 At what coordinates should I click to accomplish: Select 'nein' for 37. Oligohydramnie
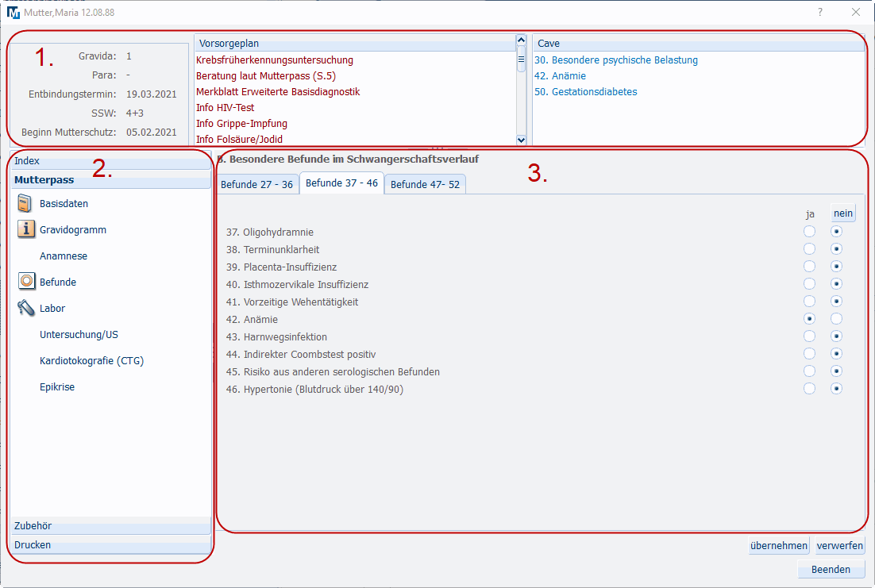tap(836, 232)
